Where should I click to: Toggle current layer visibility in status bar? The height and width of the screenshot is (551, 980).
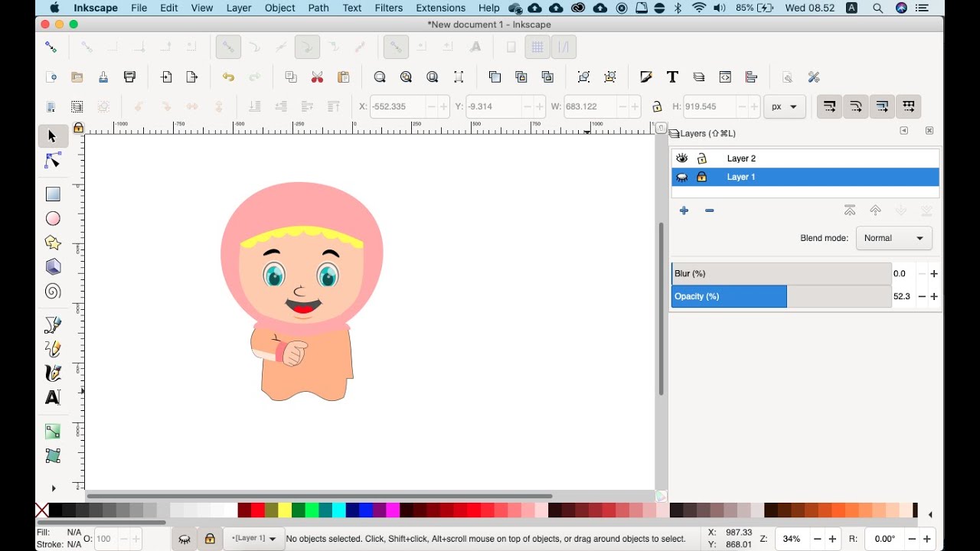point(185,539)
